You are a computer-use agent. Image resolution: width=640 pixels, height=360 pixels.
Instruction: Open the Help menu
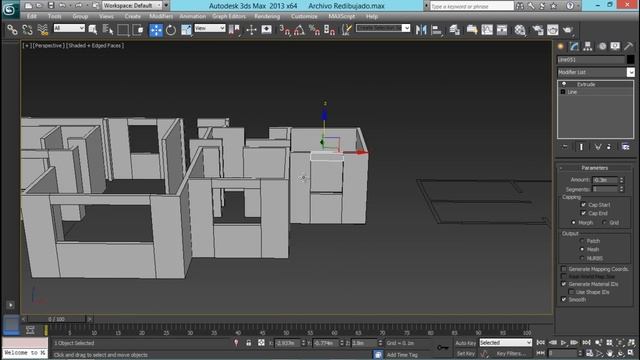pos(371,16)
